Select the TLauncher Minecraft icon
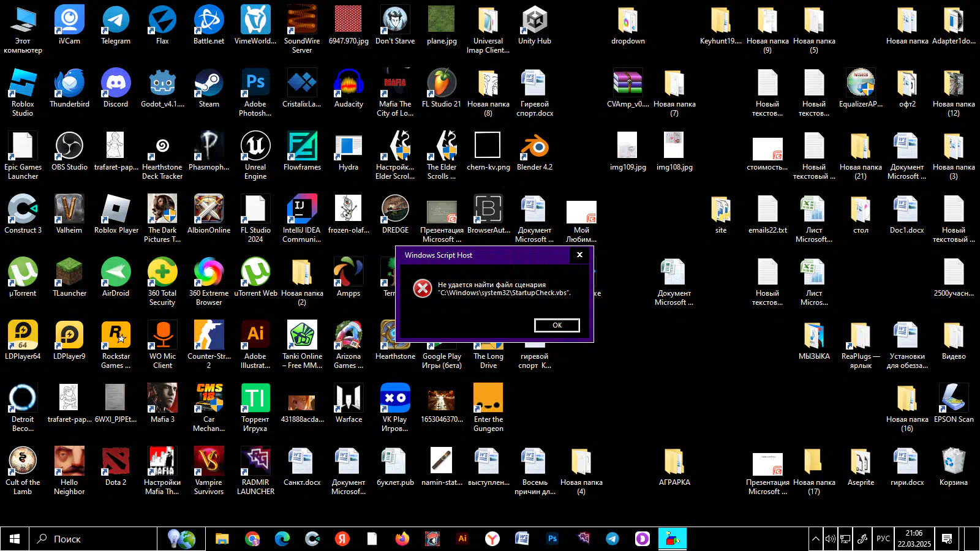 tap(69, 278)
